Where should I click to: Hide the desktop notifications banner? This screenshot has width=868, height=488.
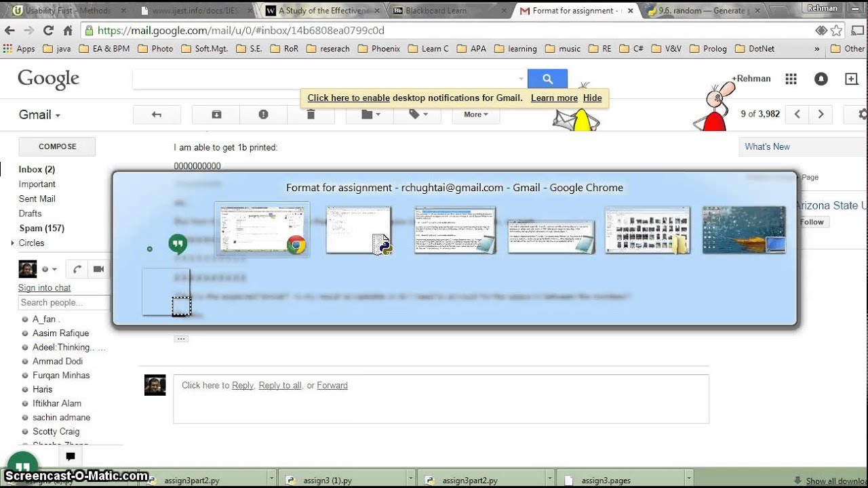[592, 98]
